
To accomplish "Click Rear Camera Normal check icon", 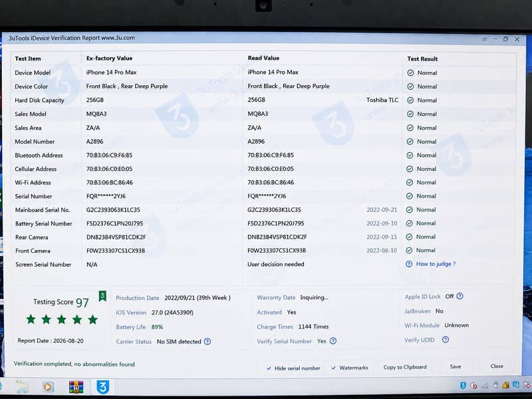I will [409, 237].
